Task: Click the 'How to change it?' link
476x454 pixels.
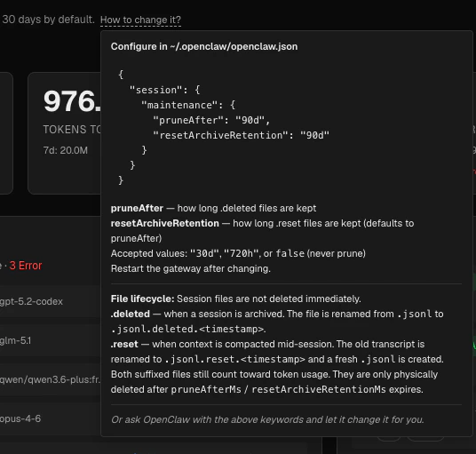Action: pos(140,20)
